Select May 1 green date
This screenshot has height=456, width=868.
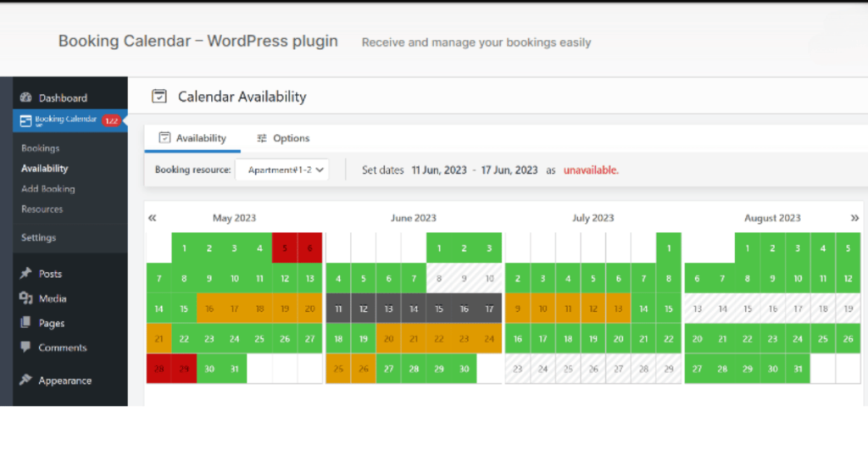[x=184, y=248]
